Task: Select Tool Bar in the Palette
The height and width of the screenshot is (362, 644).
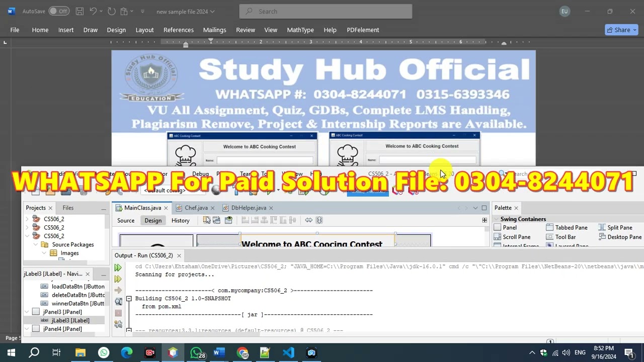Action: coord(561,237)
